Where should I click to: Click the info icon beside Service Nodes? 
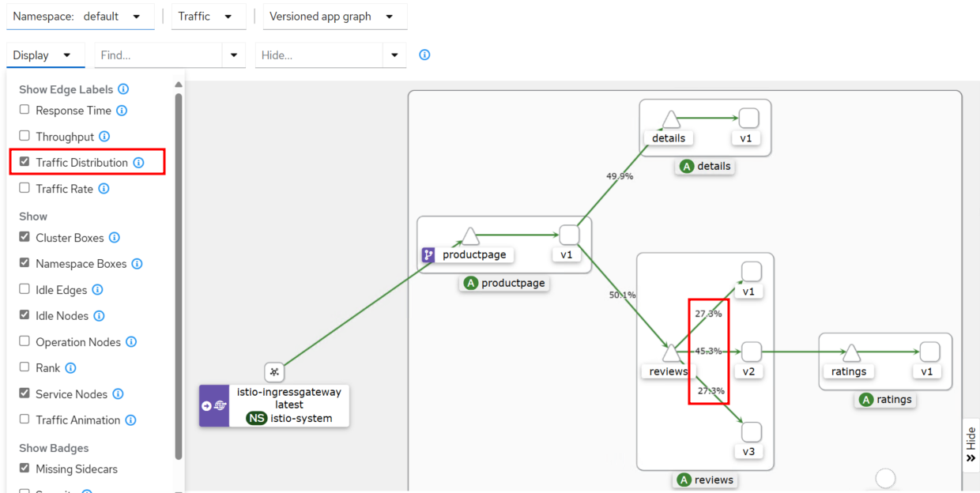point(118,394)
